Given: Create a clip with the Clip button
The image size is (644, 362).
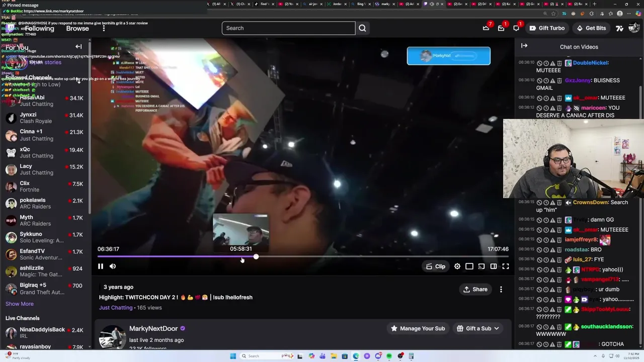Looking at the screenshot, I should point(436,266).
